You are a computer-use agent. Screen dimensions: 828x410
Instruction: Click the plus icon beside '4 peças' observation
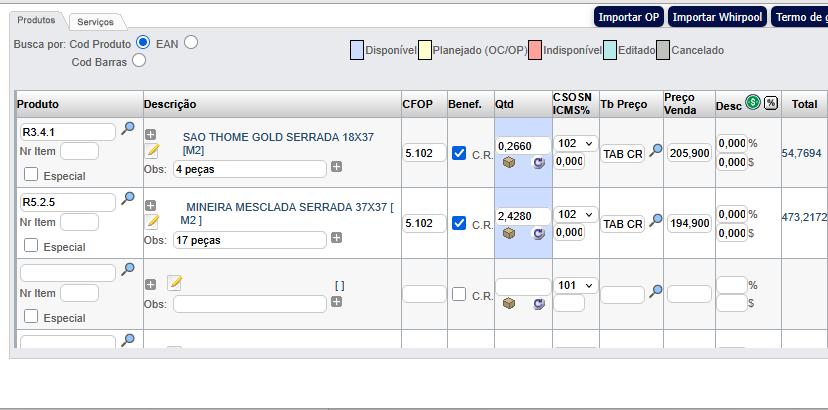click(337, 167)
